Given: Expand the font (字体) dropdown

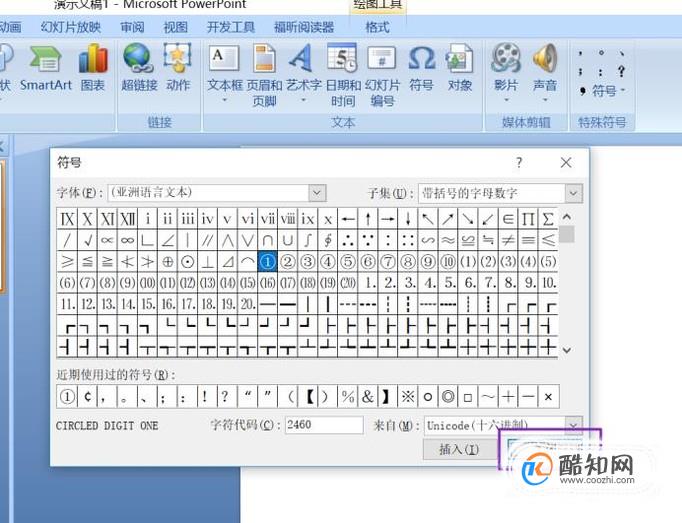Looking at the screenshot, I should [317, 193].
